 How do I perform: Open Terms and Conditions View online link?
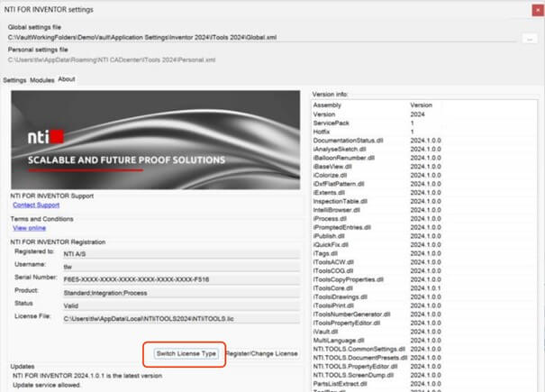pos(30,228)
